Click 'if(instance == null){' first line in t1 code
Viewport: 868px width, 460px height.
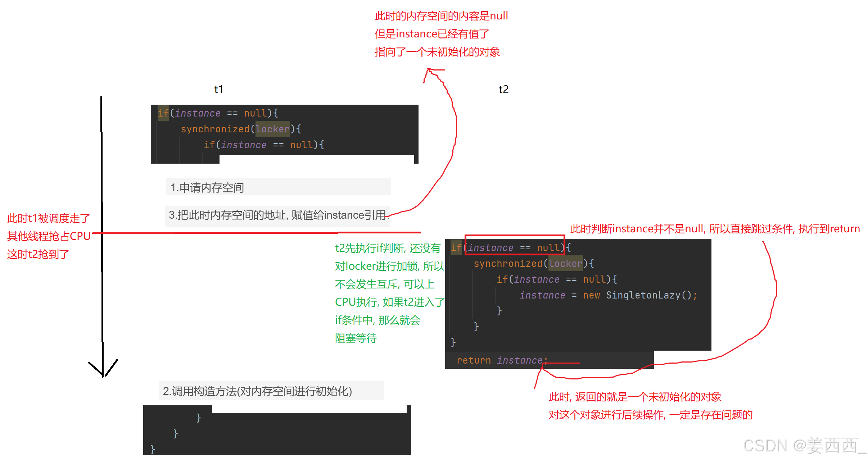(x=218, y=113)
